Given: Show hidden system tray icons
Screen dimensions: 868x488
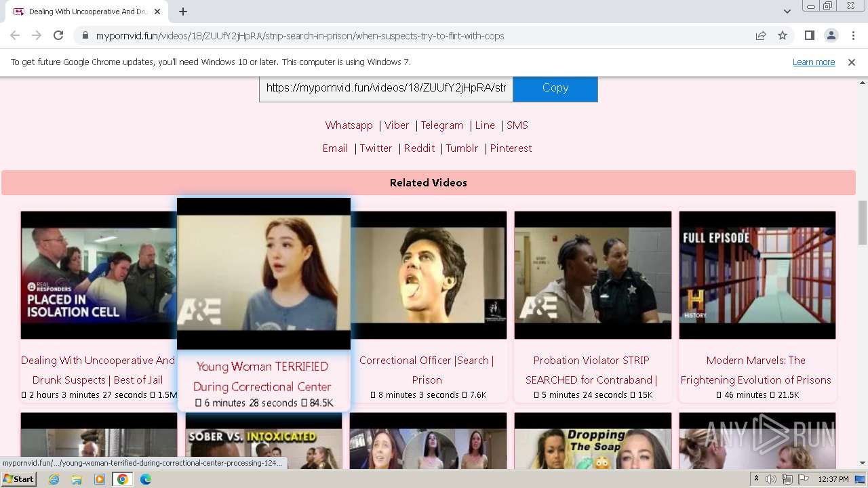Looking at the screenshot, I should point(756,479).
